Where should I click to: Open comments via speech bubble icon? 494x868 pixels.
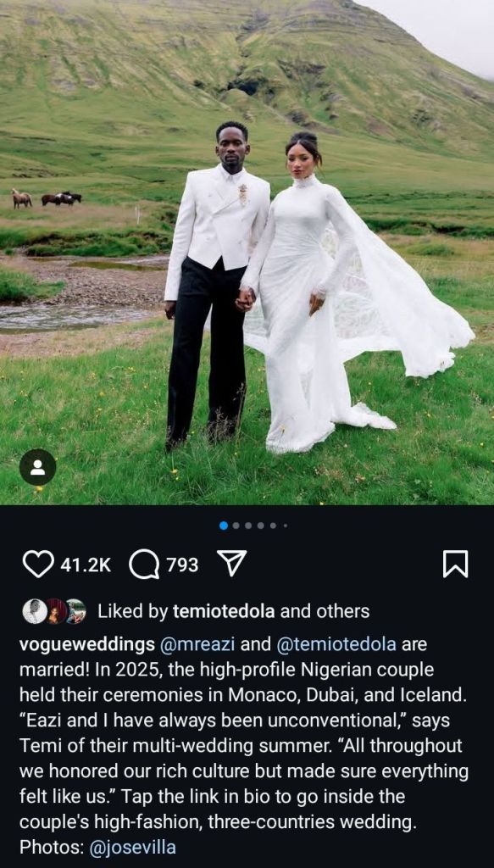point(144,564)
